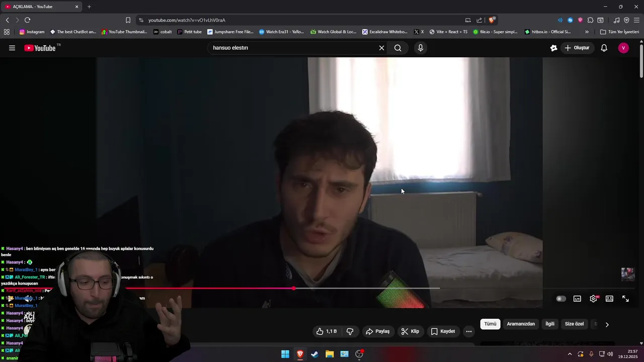Close the AÇIKLAMA. - YouTube tab
Viewport: 644px width, 362px height.
[x=76, y=7]
